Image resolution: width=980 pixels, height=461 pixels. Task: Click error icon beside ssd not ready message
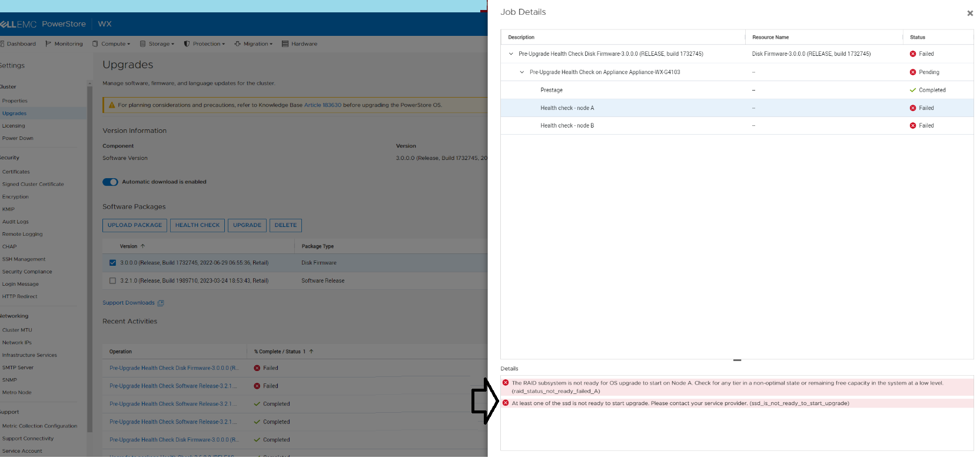(x=506, y=403)
